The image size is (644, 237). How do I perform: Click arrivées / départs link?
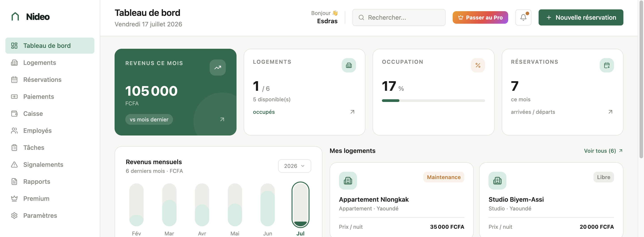click(x=533, y=112)
